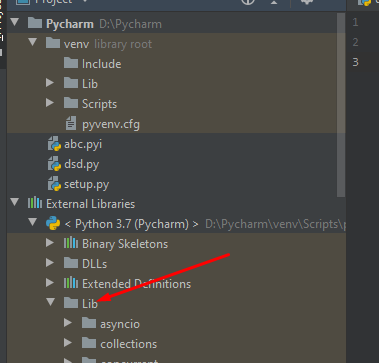Click the collections folder icon
379x363 pixels.
(x=89, y=343)
